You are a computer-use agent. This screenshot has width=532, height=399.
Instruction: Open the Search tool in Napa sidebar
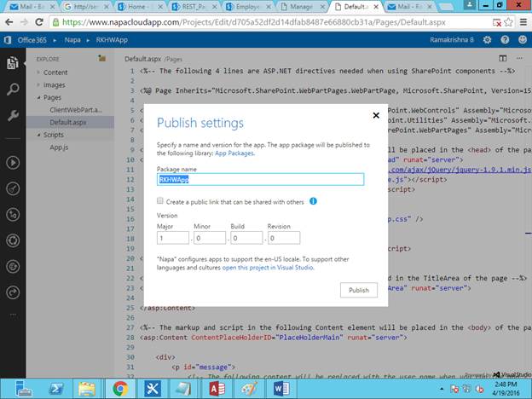click(13, 90)
